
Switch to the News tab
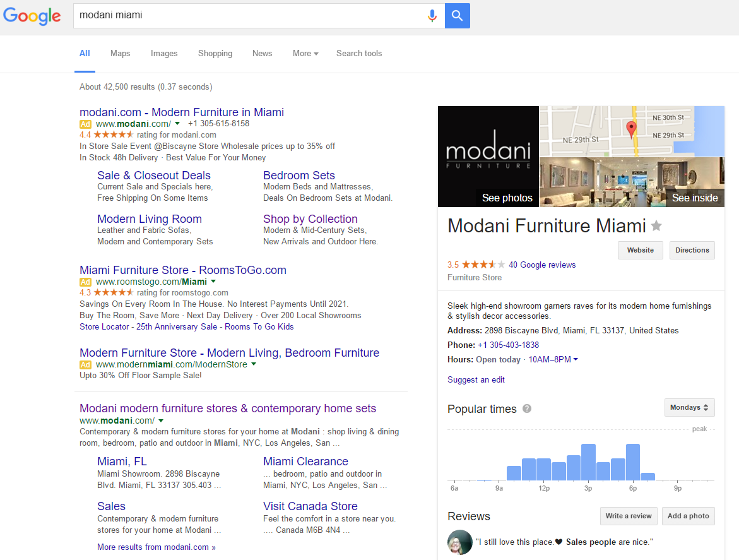(x=262, y=53)
